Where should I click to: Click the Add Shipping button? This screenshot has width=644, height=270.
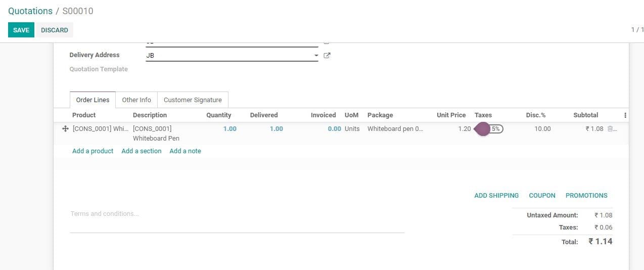pos(496,196)
